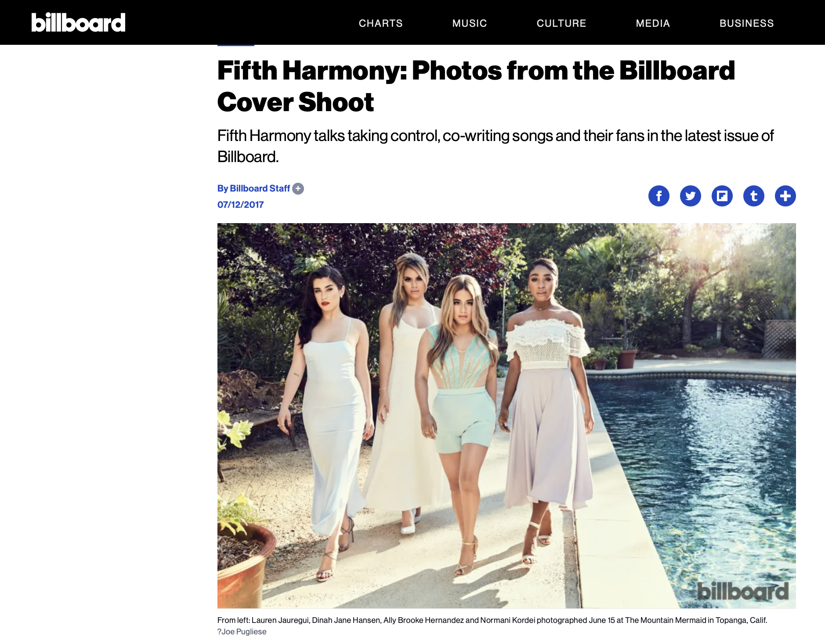Open more sharing options plus icon

(785, 196)
